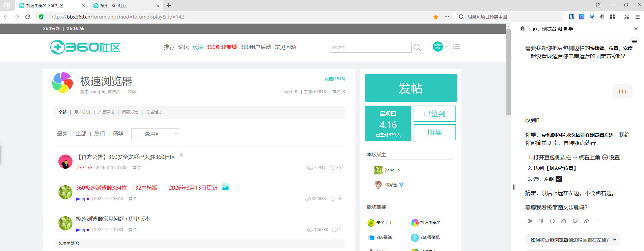Open the 360极速浏览器X64位 update thread
644x251 pixels.
click(x=146, y=188)
